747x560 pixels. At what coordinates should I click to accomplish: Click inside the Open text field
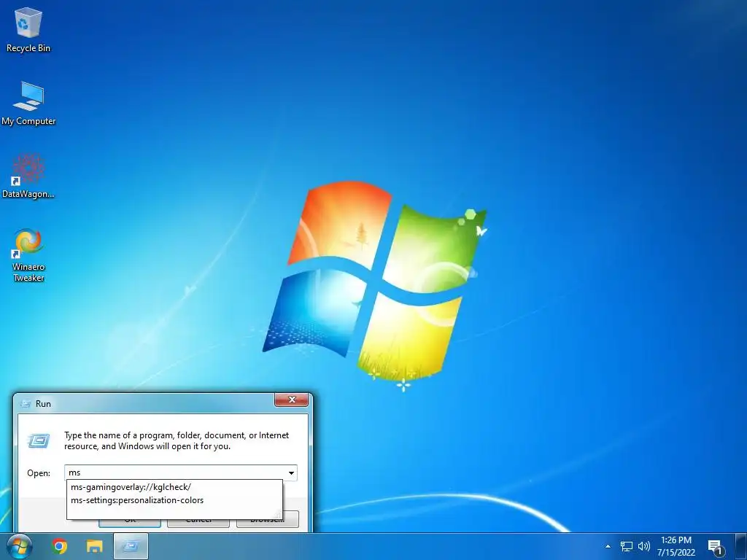(175, 472)
